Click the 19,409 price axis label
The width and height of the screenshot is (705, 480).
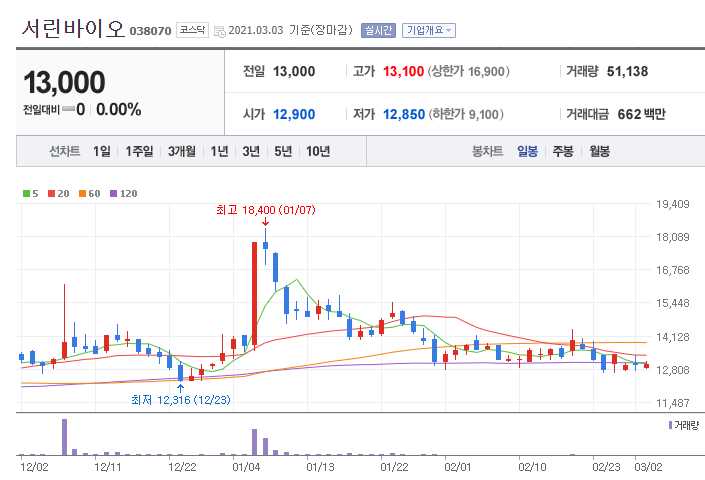672,204
